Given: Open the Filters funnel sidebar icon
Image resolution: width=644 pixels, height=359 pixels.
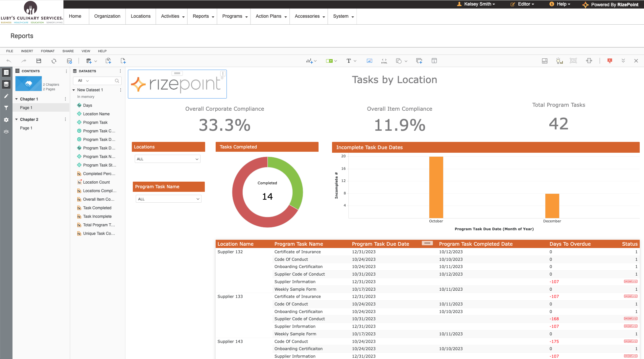Looking at the screenshot, I should tap(6, 108).
